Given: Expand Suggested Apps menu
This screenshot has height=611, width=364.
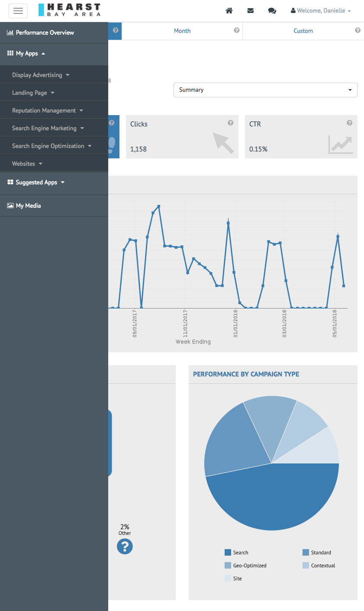Looking at the screenshot, I should [54, 183].
